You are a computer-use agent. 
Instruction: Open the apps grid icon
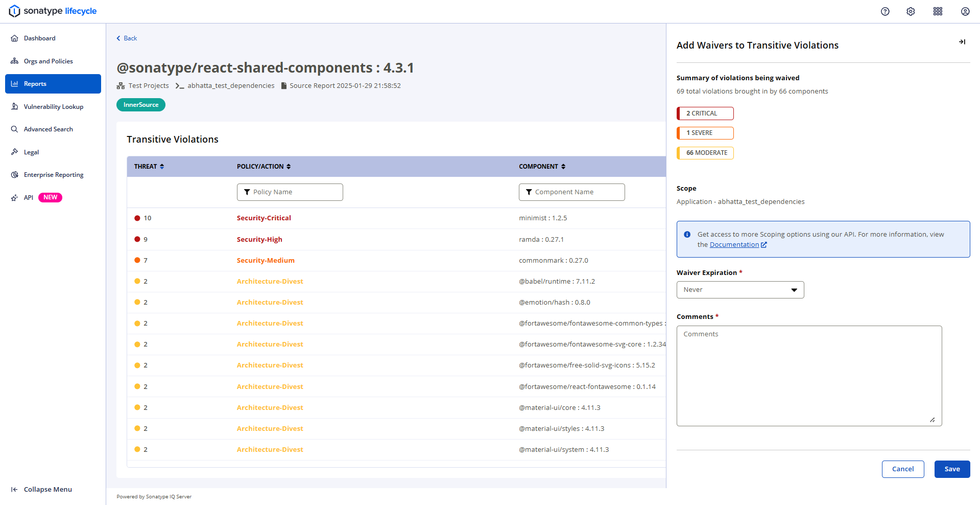[x=938, y=11]
